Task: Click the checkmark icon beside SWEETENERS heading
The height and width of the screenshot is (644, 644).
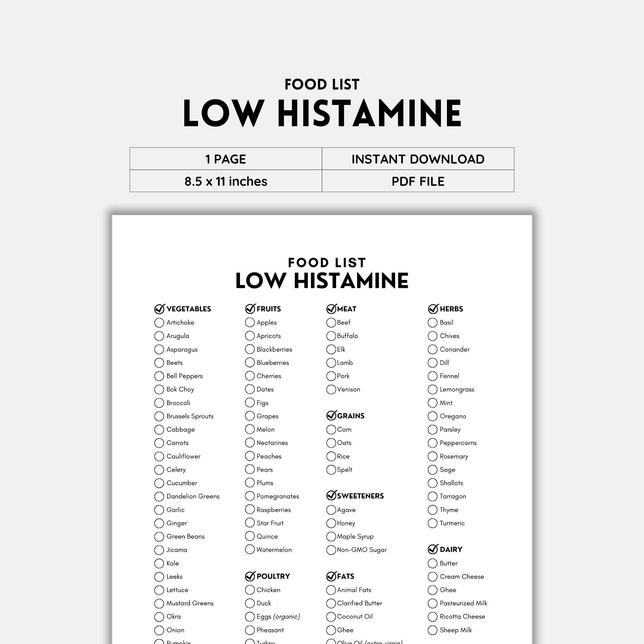Action: [331, 496]
